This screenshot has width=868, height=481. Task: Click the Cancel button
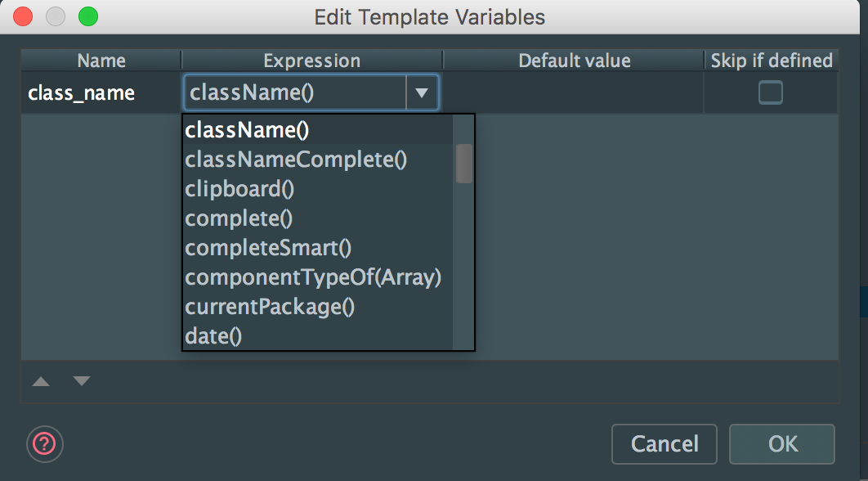664,444
